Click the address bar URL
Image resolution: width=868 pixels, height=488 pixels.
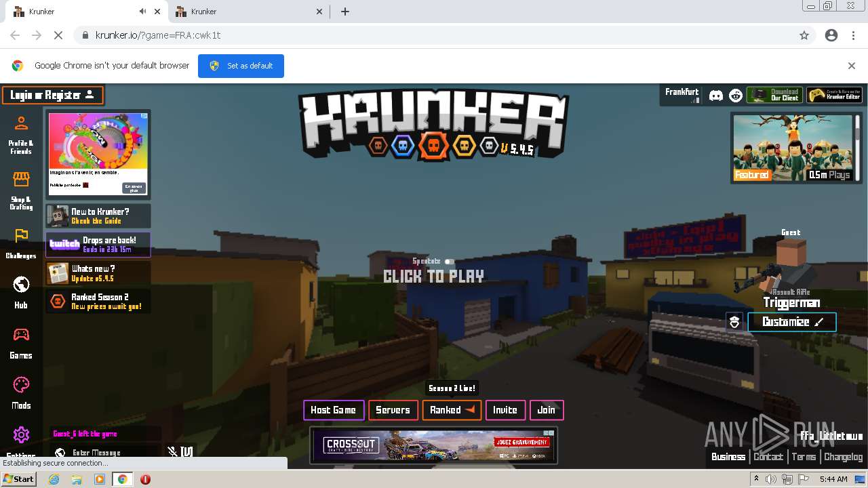(x=158, y=35)
